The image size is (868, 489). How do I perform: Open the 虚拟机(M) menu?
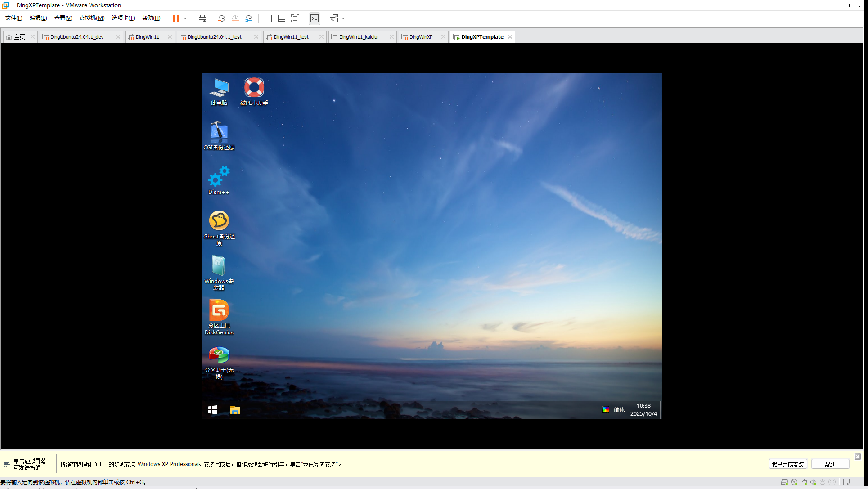(92, 18)
